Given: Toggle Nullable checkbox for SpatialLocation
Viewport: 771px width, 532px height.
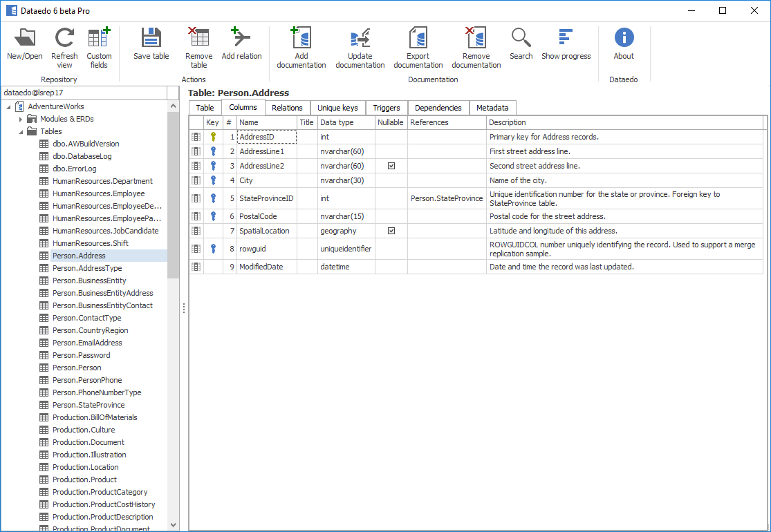Looking at the screenshot, I should (x=391, y=231).
